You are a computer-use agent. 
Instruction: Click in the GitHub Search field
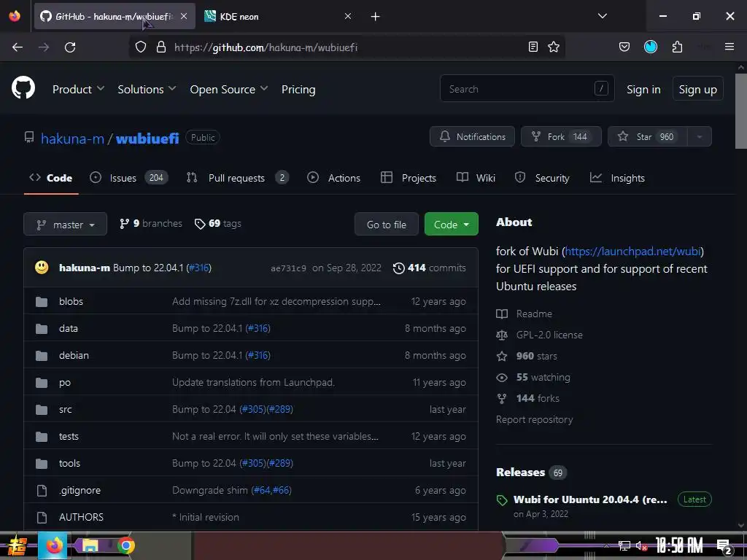tap(527, 88)
